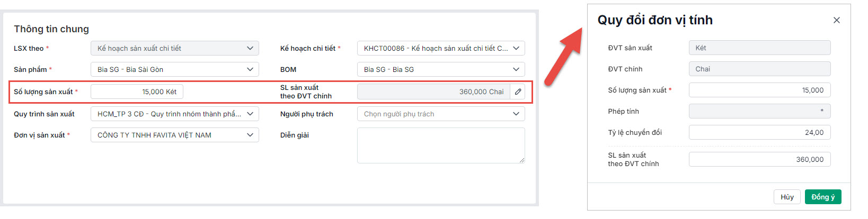Click the SL sản xuất theo ĐVT chính field
Image resolution: width=868 pixels, height=219 pixels.
433,92
